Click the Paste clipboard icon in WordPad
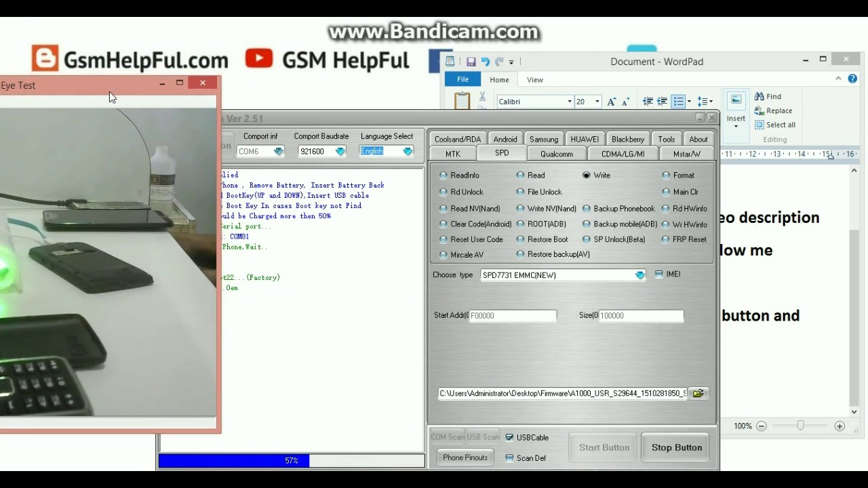 coord(462,102)
